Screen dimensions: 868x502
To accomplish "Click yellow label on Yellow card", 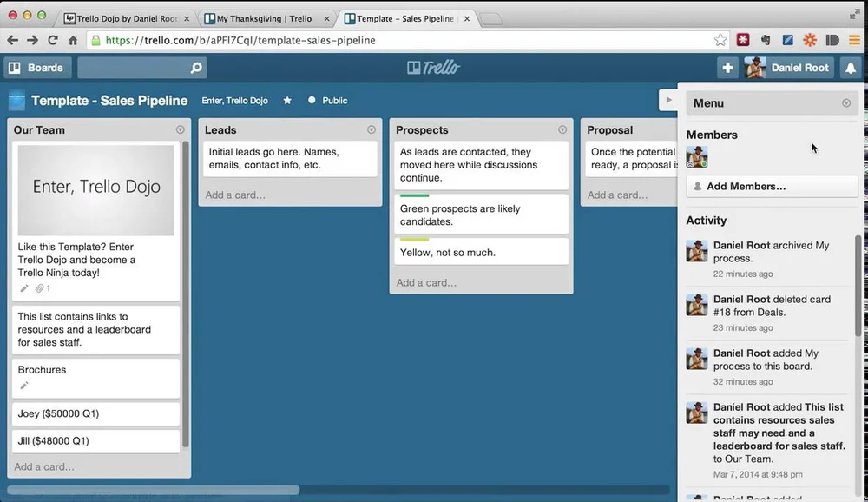I will 414,240.
